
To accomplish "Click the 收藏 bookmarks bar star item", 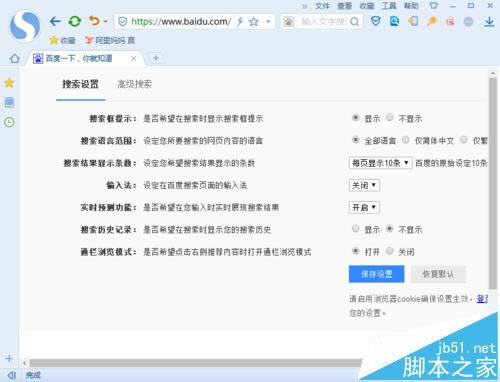I will 62,40.
